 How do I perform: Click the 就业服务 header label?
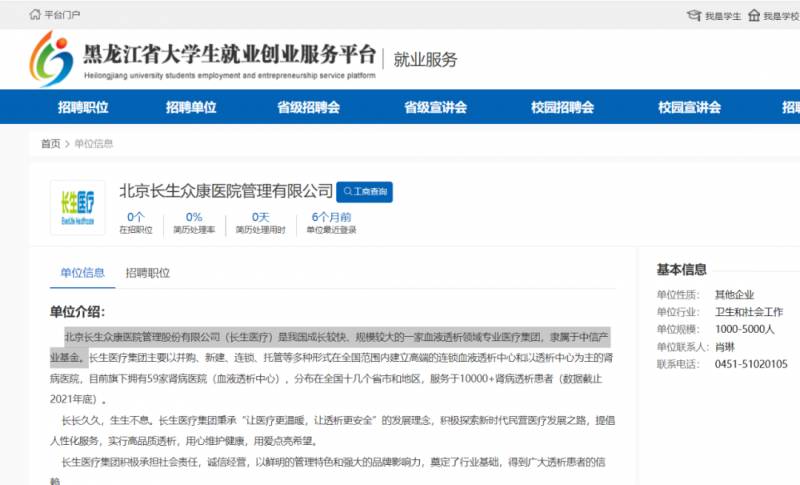pos(425,60)
